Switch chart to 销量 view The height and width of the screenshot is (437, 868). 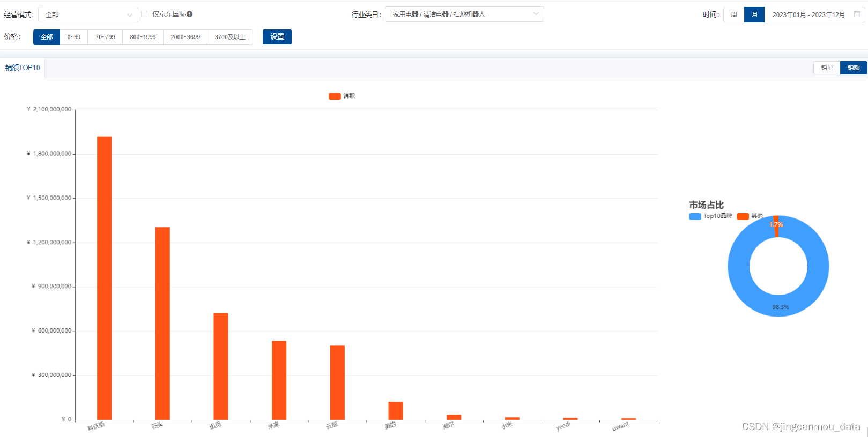tap(827, 67)
